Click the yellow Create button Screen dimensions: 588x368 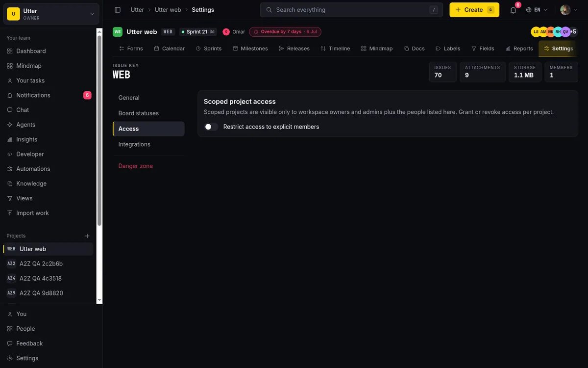(474, 10)
